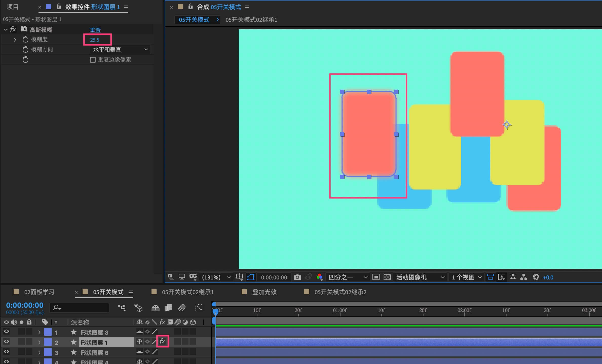The width and height of the screenshot is (602, 364).
Task: Hide 形状图层 6 using its eye icon
Action: click(6, 352)
